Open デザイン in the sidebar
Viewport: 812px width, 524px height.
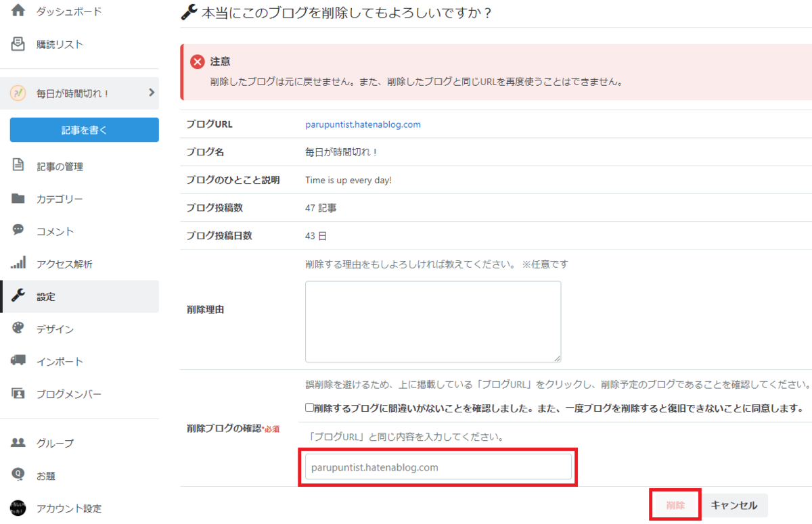pyautogui.click(x=55, y=329)
